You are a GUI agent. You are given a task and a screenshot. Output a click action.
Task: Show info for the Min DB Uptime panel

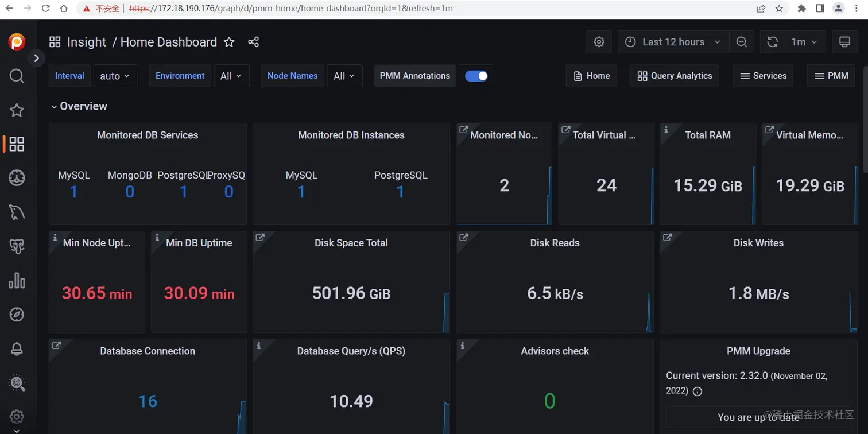coord(158,238)
